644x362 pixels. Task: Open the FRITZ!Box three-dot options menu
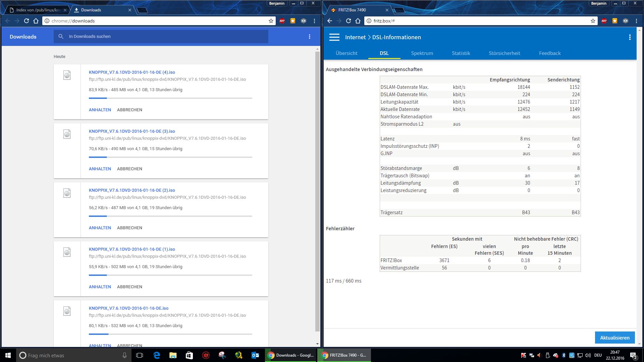click(630, 37)
